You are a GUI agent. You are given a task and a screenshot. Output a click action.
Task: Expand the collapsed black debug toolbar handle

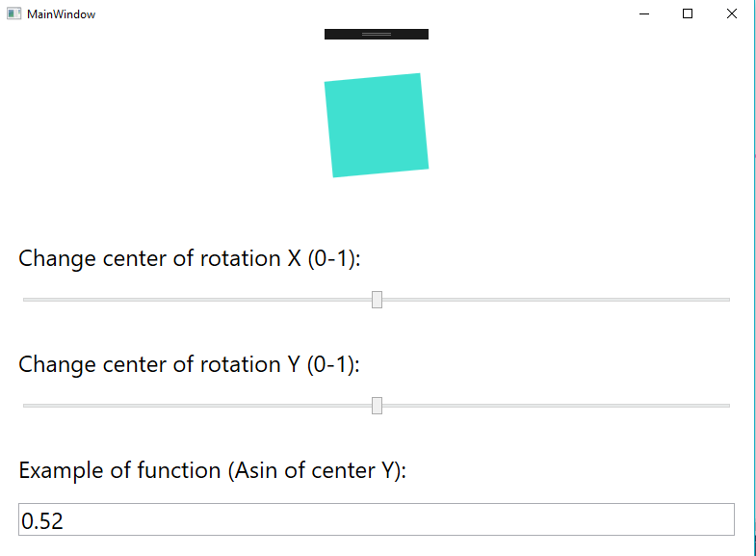pyautogui.click(x=376, y=35)
